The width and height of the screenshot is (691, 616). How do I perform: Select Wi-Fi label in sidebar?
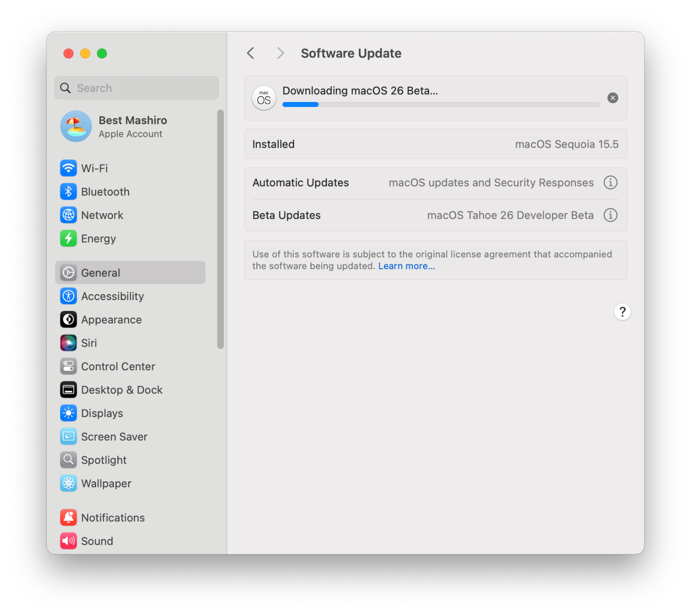[x=94, y=168]
